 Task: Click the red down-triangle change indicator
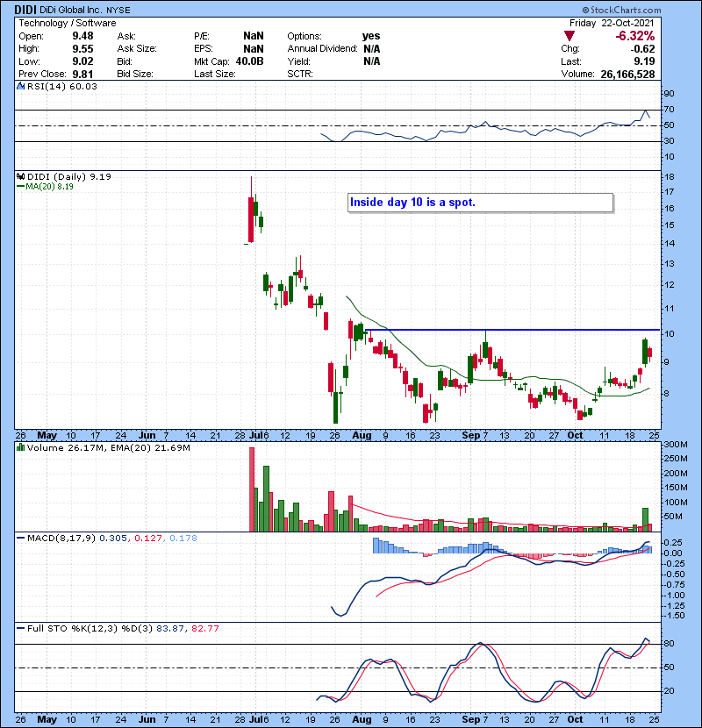(x=569, y=36)
